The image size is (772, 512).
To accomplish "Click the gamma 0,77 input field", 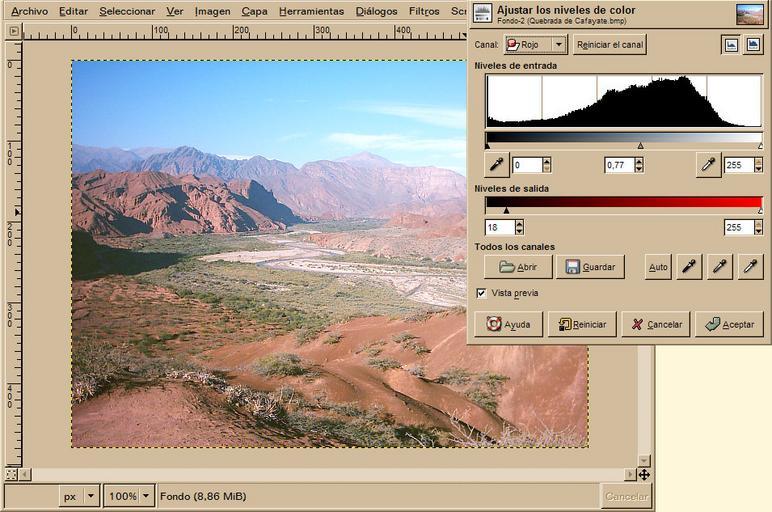I will 619,165.
